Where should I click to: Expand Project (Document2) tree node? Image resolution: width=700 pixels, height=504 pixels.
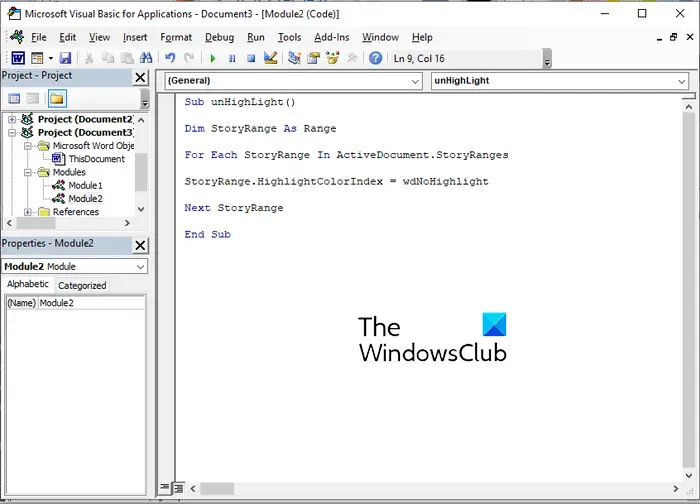(12, 120)
